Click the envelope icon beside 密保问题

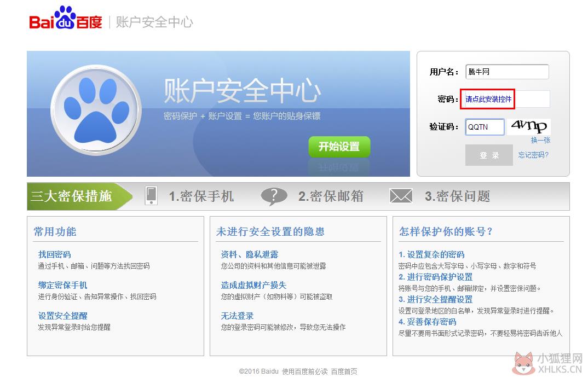(x=401, y=196)
